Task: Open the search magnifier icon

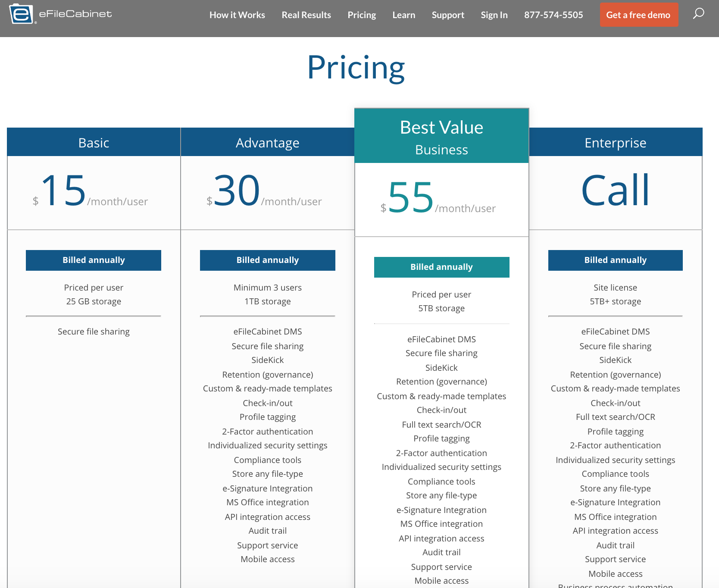Action: click(x=698, y=14)
